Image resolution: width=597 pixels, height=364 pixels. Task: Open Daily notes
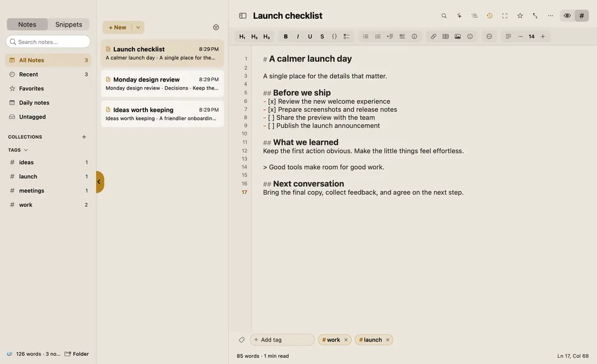48,102
